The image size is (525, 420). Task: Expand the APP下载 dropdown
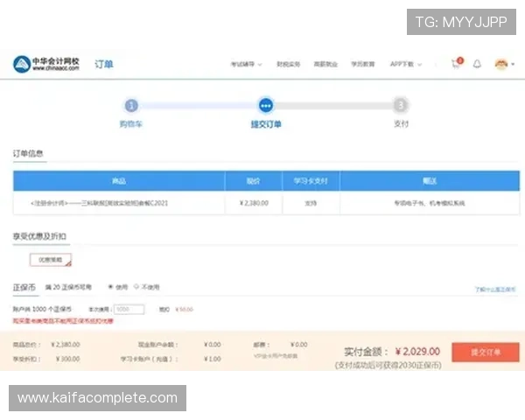coord(406,64)
